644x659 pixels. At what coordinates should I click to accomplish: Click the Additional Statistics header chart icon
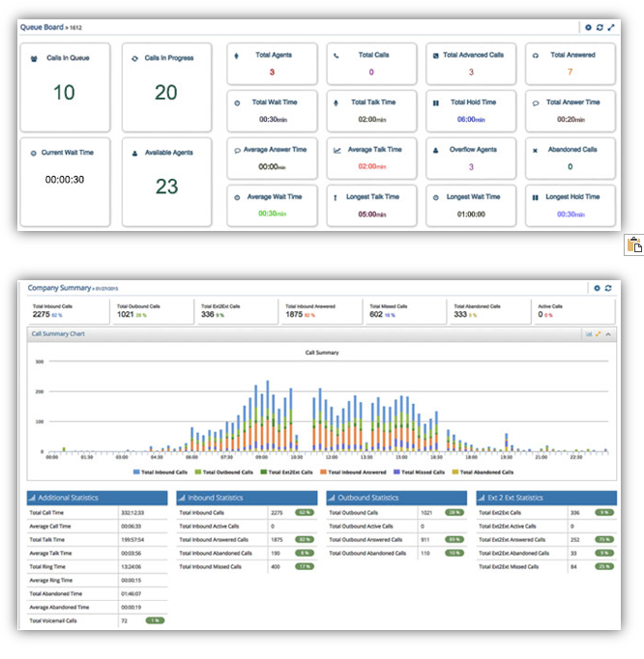point(32,498)
